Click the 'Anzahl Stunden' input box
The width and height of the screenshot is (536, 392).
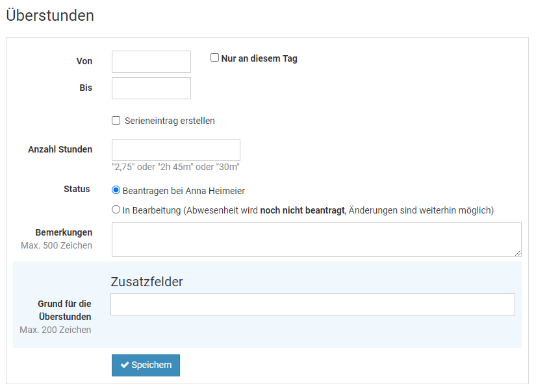(x=176, y=150)
